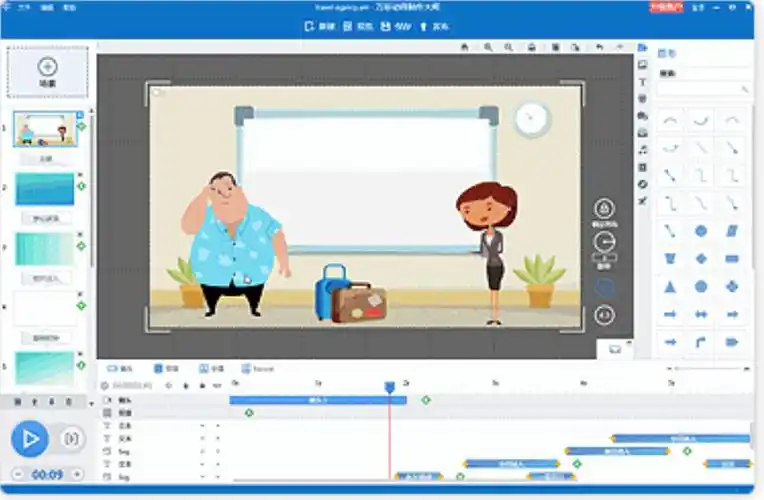Open the small panel expander below canvas corner
764x500 pixels.
[x=615, y=349]
